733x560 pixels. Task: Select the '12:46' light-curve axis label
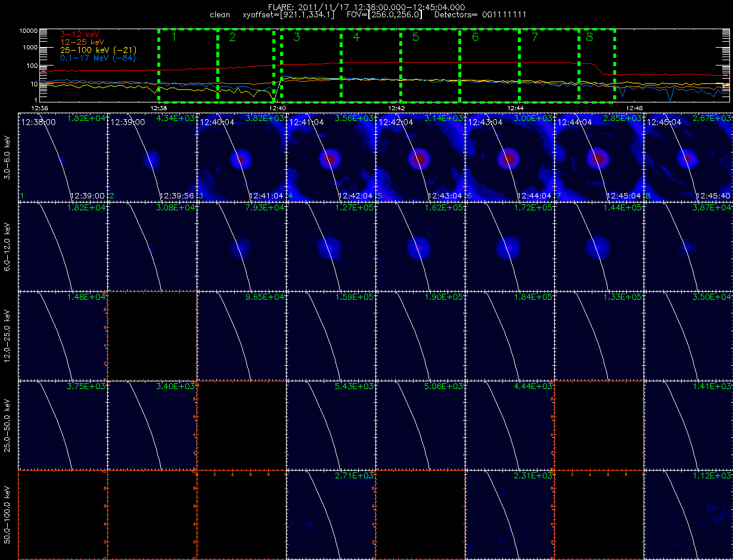[x=635, y=108]
